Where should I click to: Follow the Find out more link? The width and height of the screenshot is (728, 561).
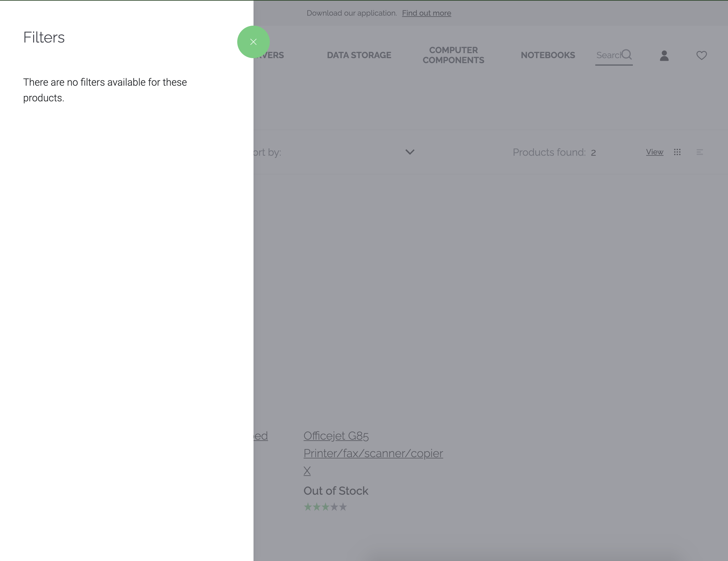pyautogui.click(x=426, y=13)
